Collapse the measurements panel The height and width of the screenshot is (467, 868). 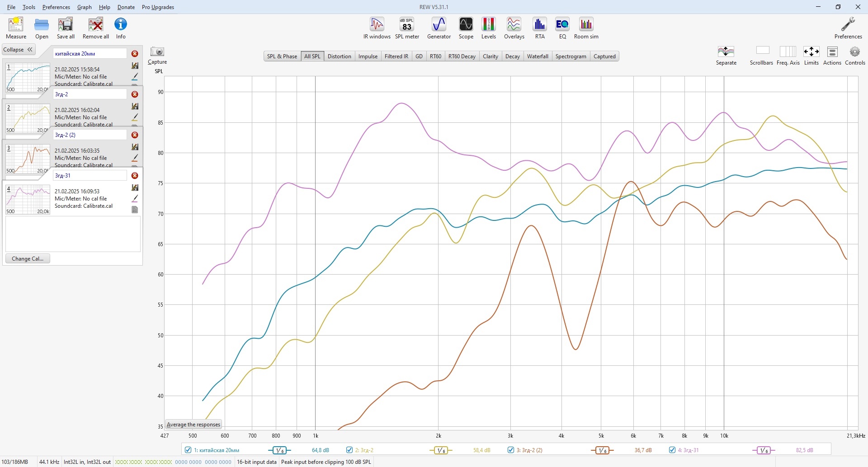(x=19, y=50)
